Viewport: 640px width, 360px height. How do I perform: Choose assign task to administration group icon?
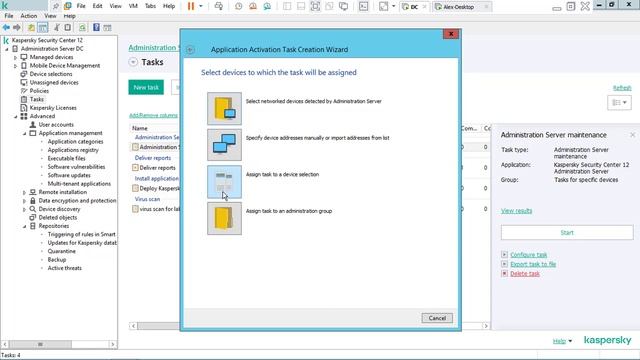(224, 218)
